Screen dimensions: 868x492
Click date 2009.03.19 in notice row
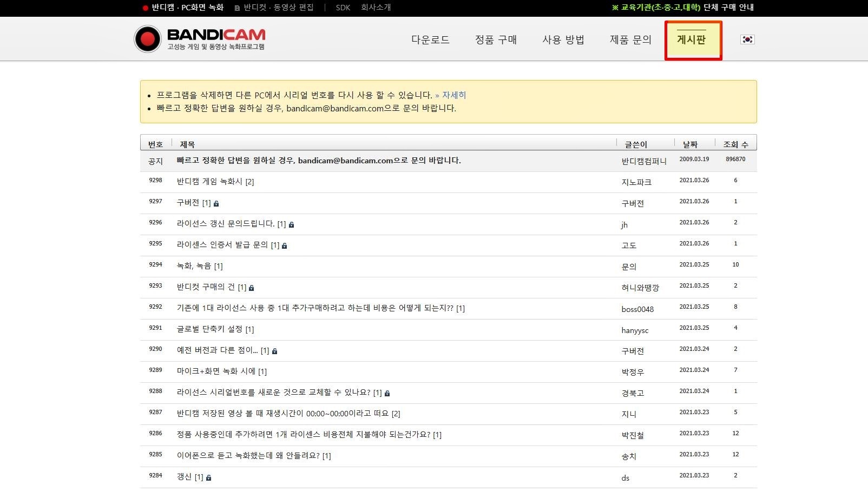(x=694, y=159)
